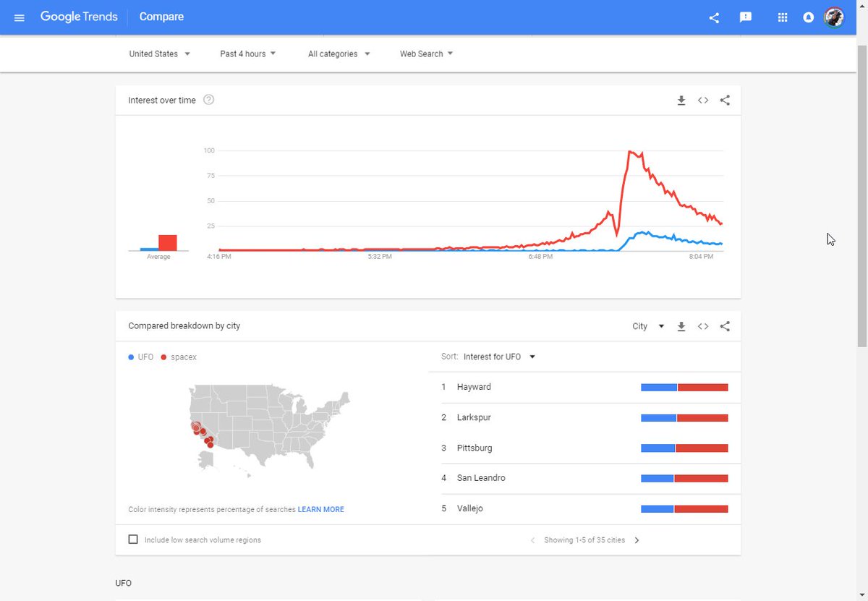Enable Include low search volume regions
868x601 pixels.
tap(133, 540)
